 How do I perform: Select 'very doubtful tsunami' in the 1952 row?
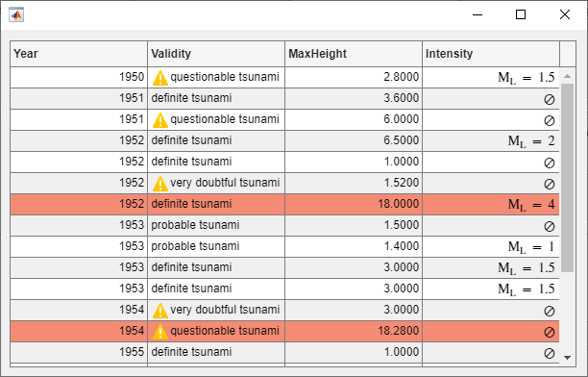[x=225, y=183]
